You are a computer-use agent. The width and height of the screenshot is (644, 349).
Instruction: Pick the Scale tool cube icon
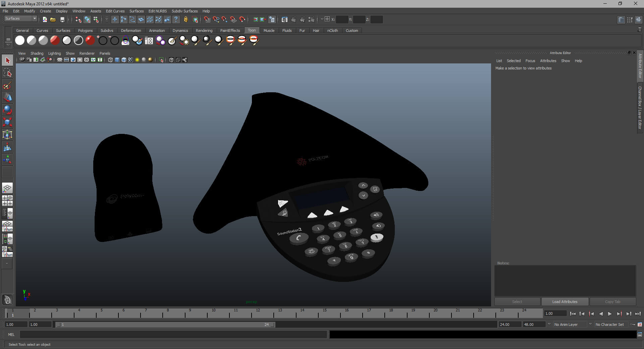[7, 122]
